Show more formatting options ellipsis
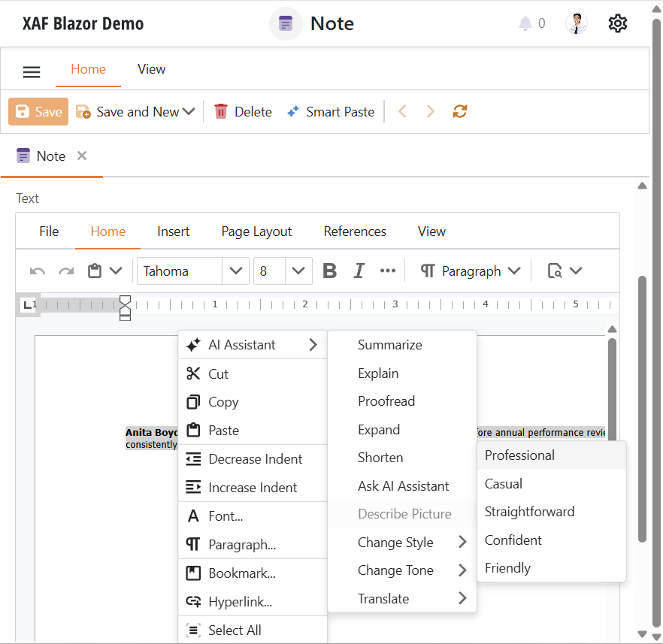The width and height of the screenshot is (663, 644). click(x=388, y=271)
